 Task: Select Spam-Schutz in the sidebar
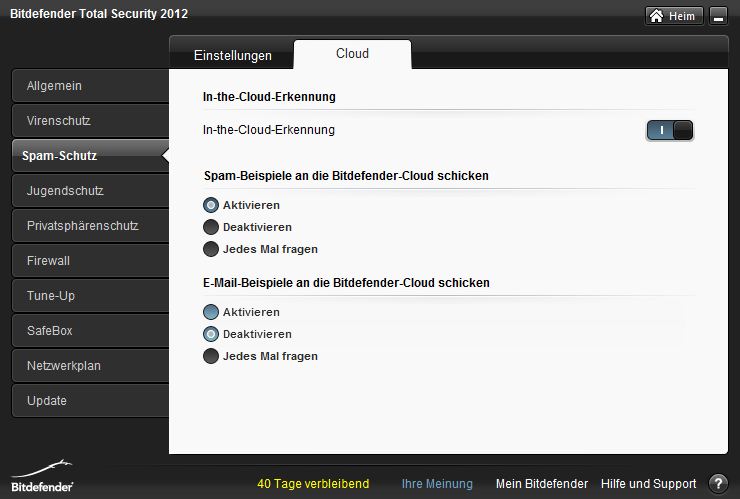[x=91, y=156]
